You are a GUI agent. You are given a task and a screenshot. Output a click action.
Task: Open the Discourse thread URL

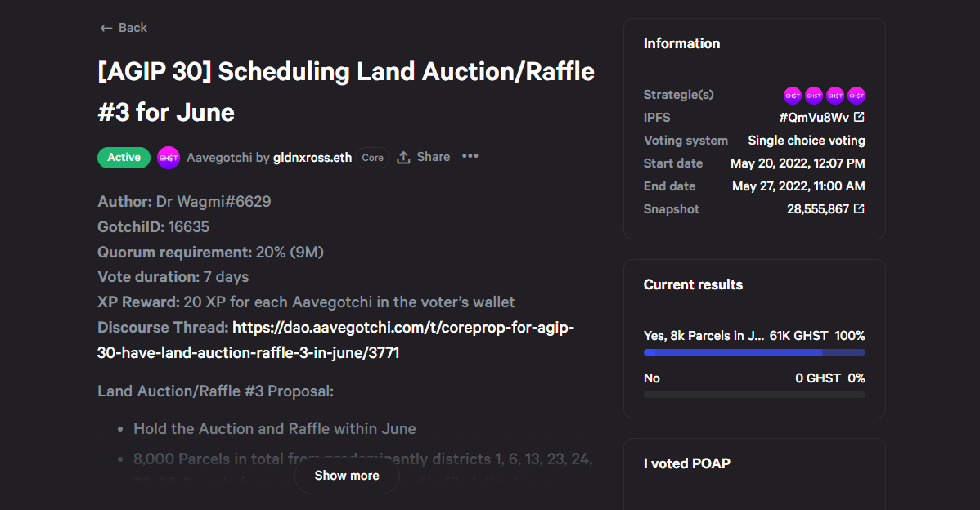click(335, 340)
